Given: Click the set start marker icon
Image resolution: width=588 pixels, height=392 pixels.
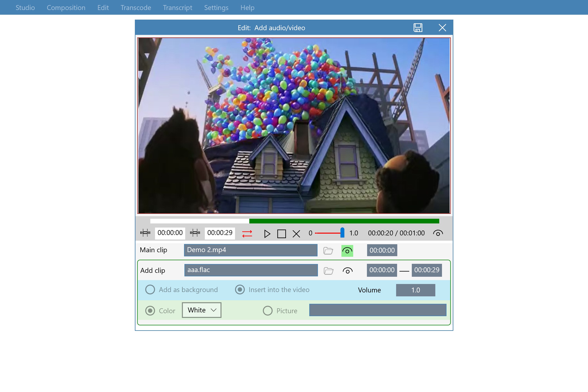Looking at the screenshot, I should pos(145,233).
